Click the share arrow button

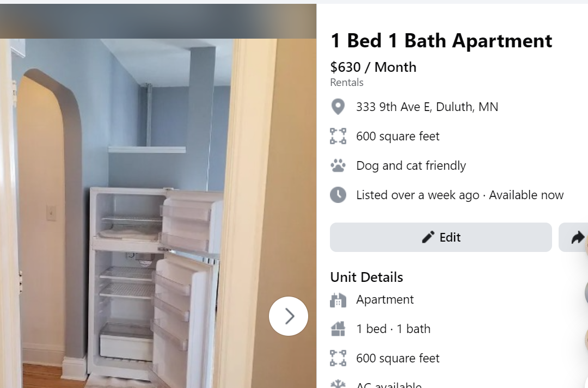pyautogui.click(x=573, y=237)
